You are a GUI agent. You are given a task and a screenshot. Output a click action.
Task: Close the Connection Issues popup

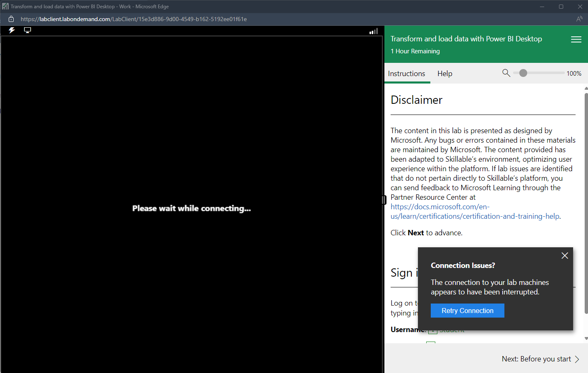point(564,256)
